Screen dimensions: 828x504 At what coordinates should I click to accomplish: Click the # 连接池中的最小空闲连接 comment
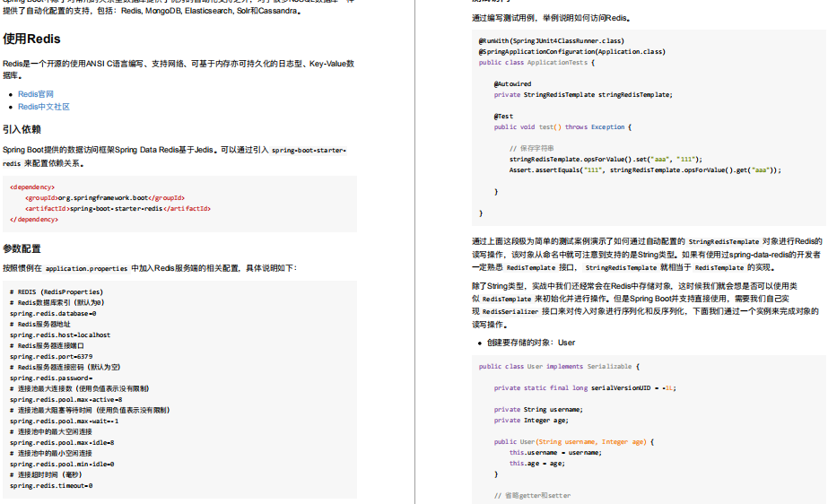click(x=51, y=454)
